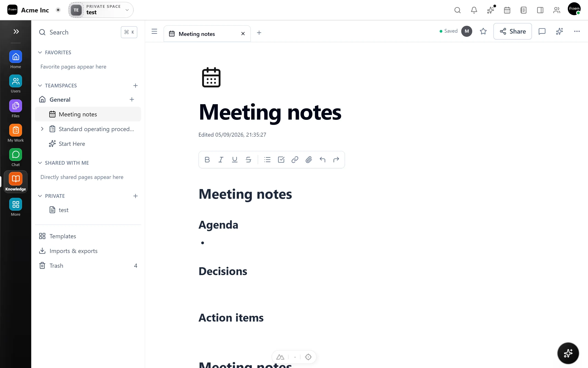Open a new tab with plus

tap(259, 33)
